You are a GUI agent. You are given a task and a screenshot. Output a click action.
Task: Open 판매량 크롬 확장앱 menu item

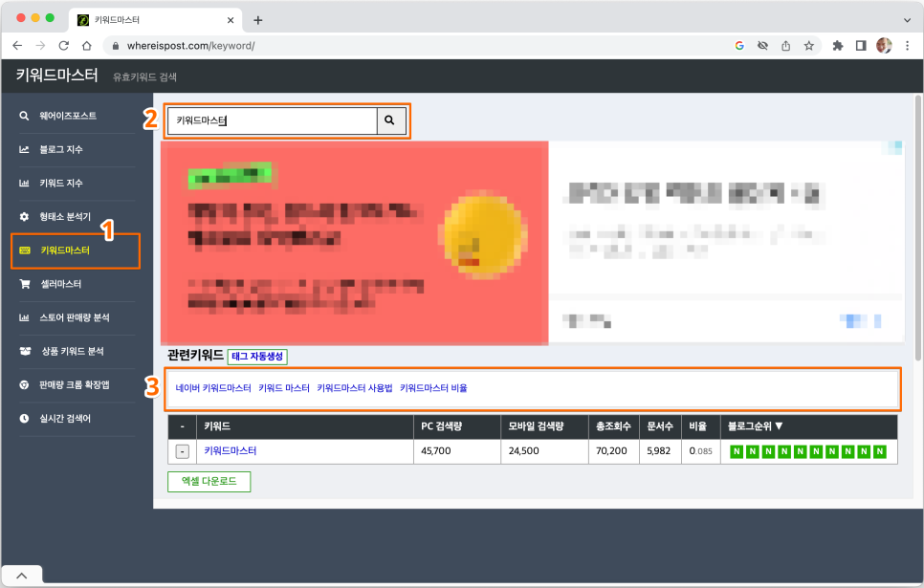(x=77, y=384)
